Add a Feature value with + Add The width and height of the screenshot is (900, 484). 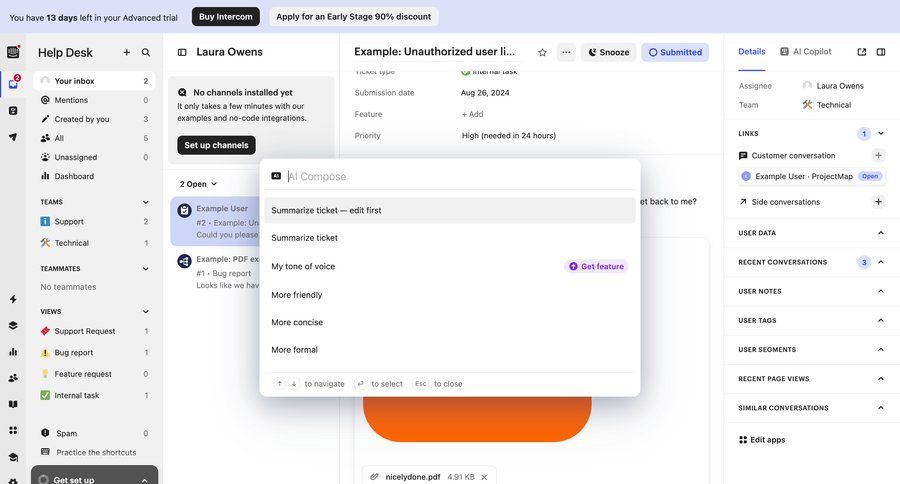click(x=472, y=114)
